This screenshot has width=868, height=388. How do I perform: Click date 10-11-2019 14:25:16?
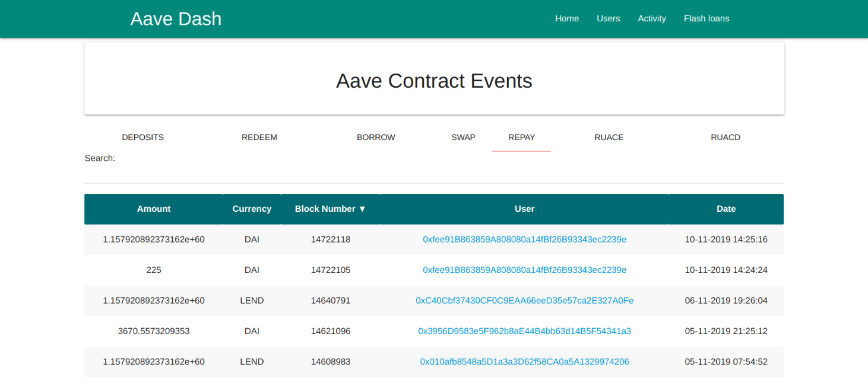[x=726, y=240]
